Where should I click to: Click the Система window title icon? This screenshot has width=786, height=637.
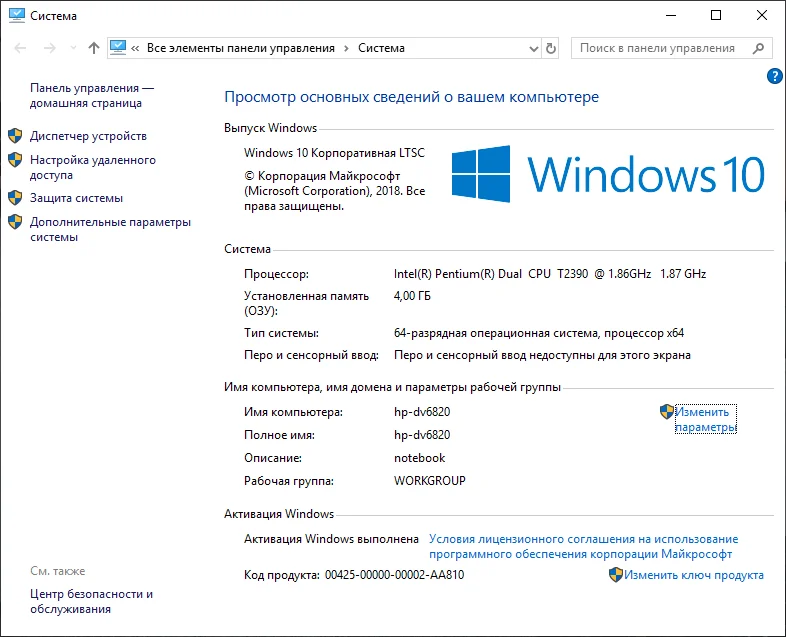point(17,16)
